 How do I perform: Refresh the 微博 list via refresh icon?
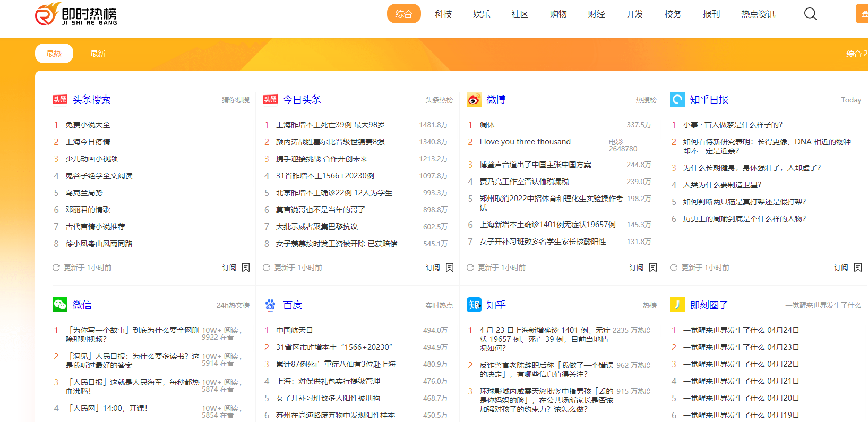tap(470, 268)
